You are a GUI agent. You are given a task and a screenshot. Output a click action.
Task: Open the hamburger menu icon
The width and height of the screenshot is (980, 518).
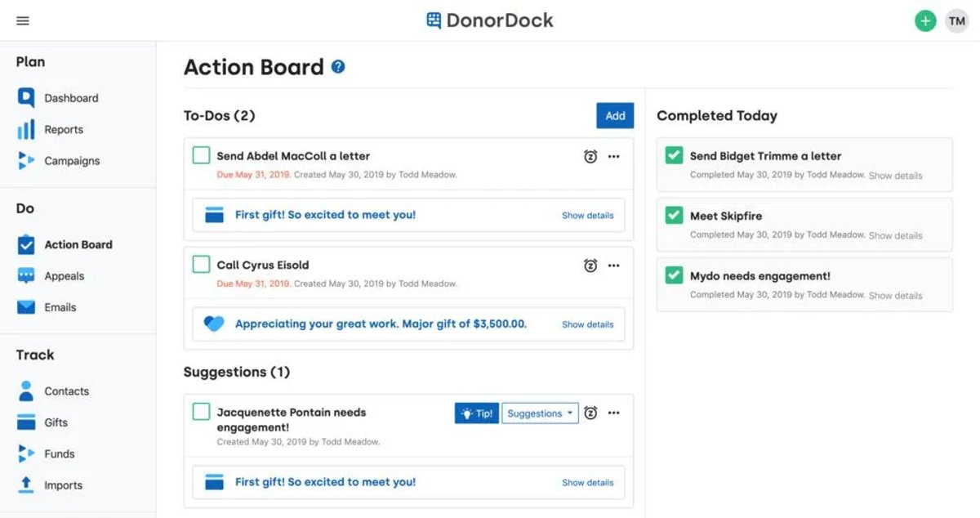(x=23, y=21)
